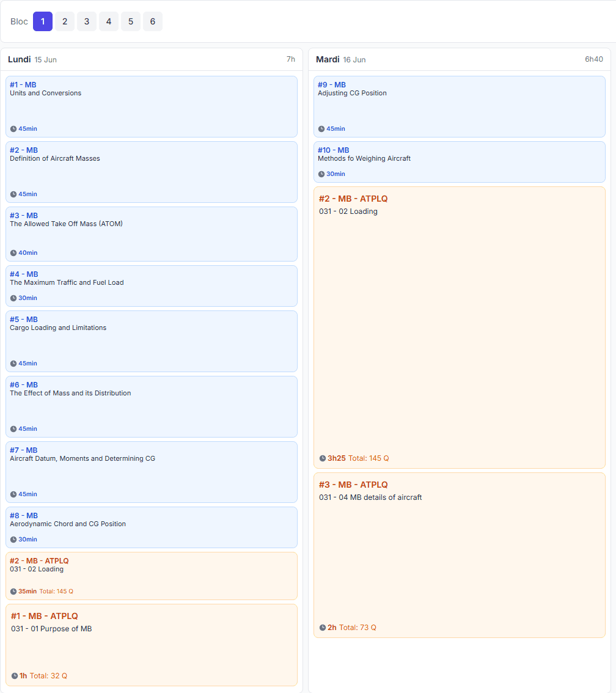Click clock icon on Maximum Traffic and Fuel Load
The width and height of the screenshot is (616, 693).
pos(13,298)
